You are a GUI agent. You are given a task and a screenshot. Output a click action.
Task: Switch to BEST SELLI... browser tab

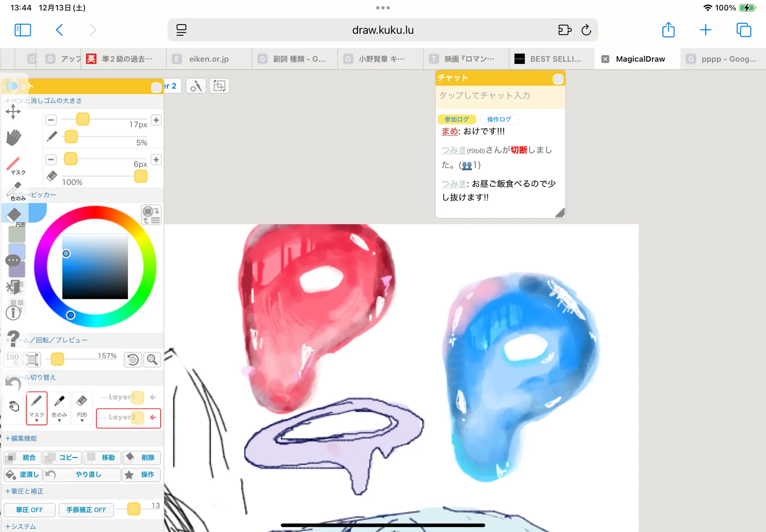pyautogui.click(x=552, y=59)
